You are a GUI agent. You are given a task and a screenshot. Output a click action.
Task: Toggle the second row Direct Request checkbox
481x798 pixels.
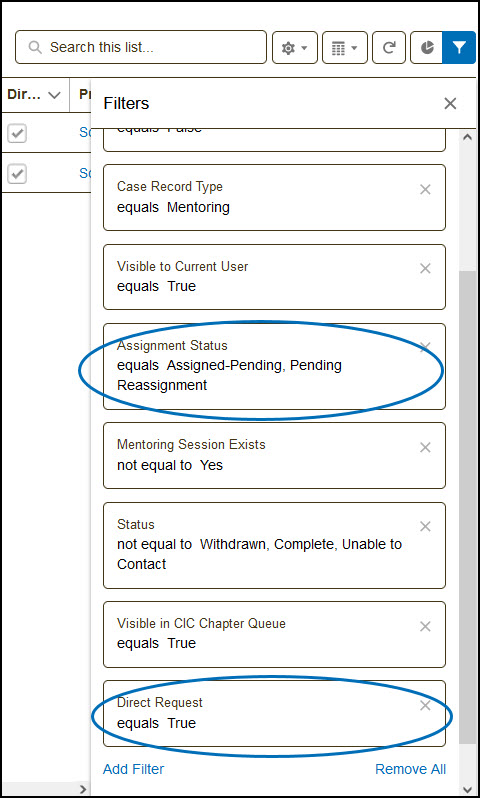pos(17,174)
